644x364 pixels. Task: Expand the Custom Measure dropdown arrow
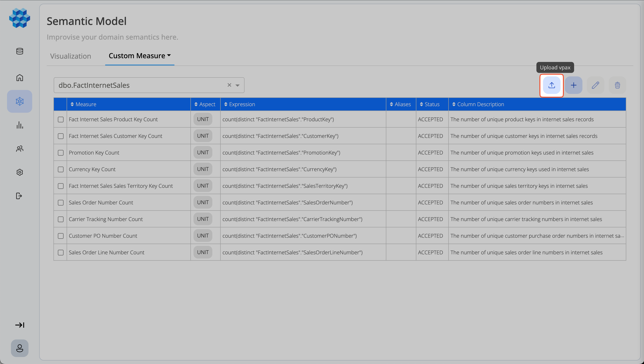pos(169,56)
